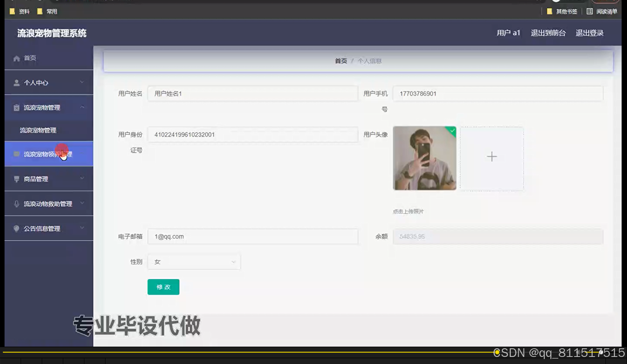Click the home icon beside 首页
The image size is (627, 364).
point(16,58)
